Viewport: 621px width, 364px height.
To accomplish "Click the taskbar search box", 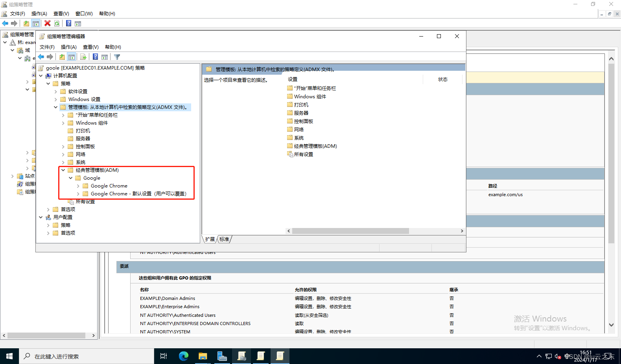I will [x=87, y=356].
